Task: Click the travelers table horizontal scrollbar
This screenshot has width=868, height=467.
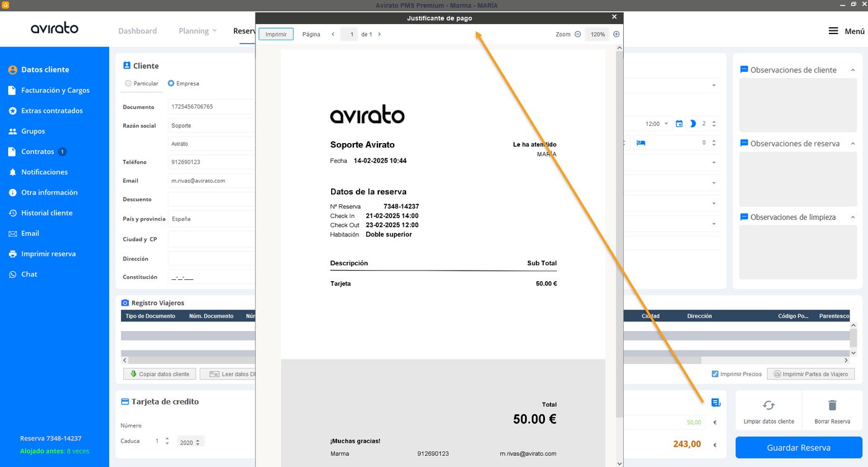Action: [415, 360]
